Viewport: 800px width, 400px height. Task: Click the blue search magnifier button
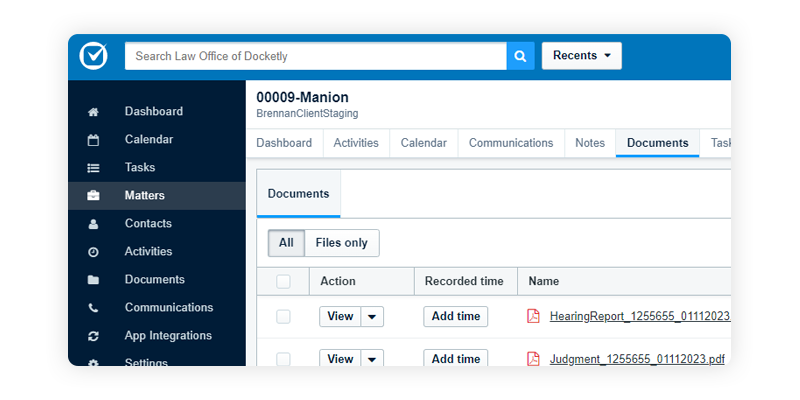(x=520, y=56)
